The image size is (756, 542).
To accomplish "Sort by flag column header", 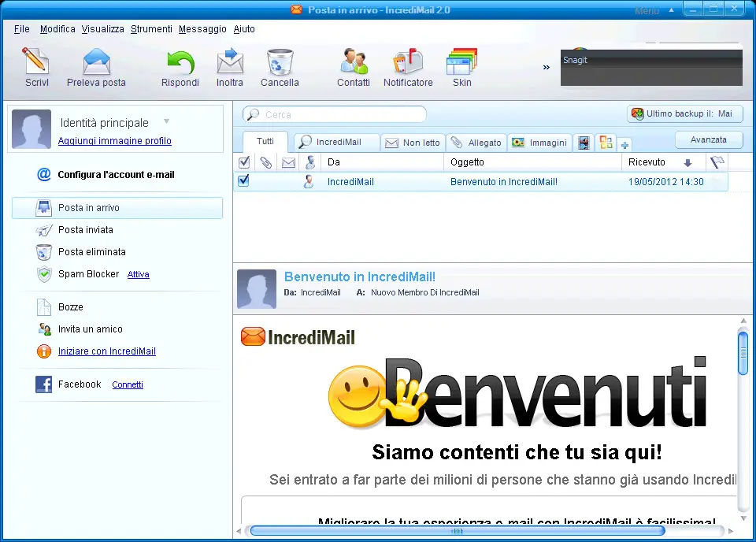I will (717, 162).
